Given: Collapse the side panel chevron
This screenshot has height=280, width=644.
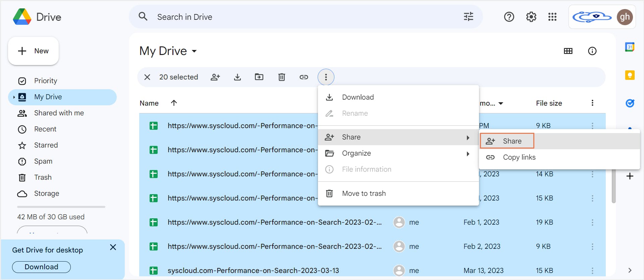Looking at the screenshot, I should pyautogui.click(x=630, y=270).
